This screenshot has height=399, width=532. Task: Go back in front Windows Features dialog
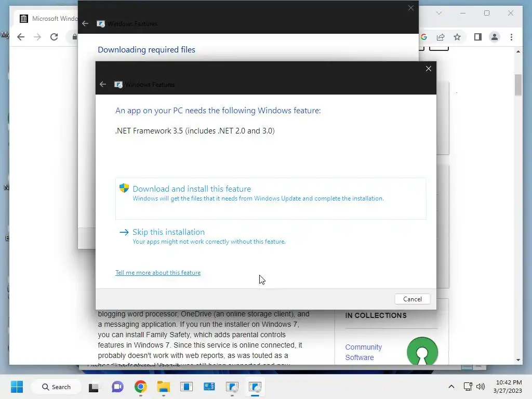(103, 84)
